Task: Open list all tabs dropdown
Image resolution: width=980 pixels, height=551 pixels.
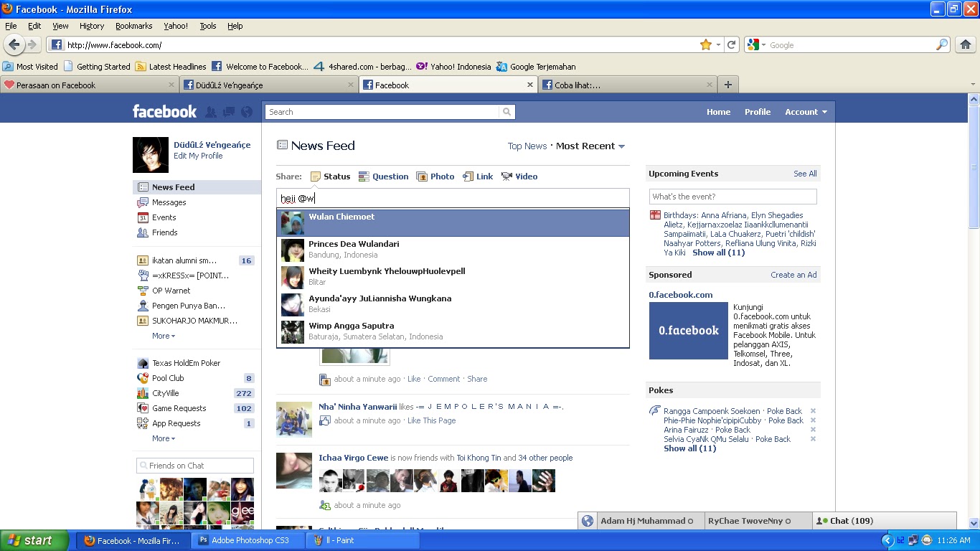Action: point(973,85)
